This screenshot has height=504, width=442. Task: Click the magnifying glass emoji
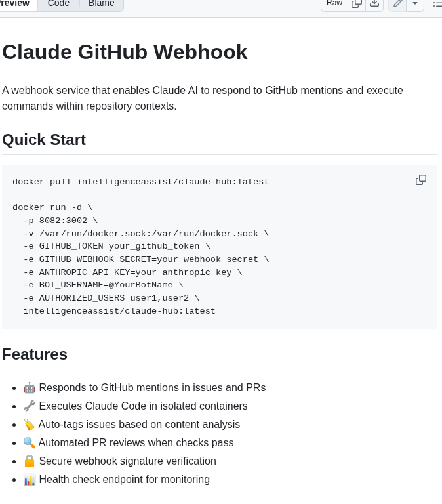[30, 443]
